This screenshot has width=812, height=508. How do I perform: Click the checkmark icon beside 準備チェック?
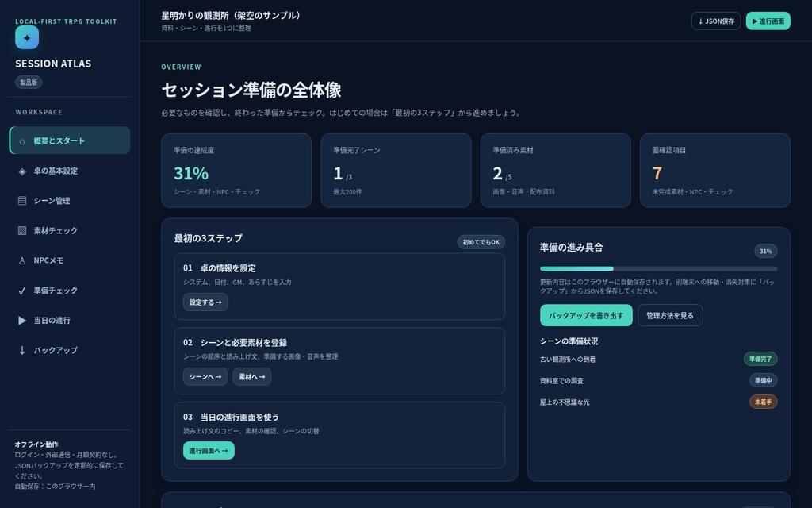tap(22, 291)
